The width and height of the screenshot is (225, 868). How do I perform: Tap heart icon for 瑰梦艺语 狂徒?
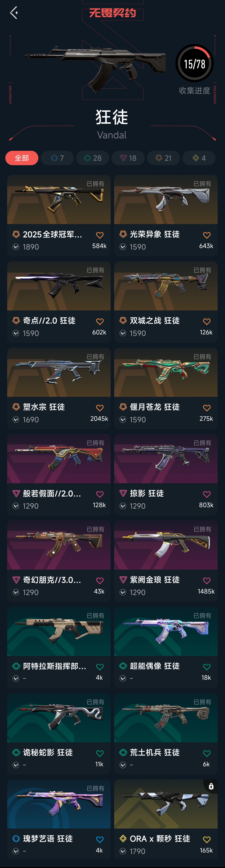100,840
